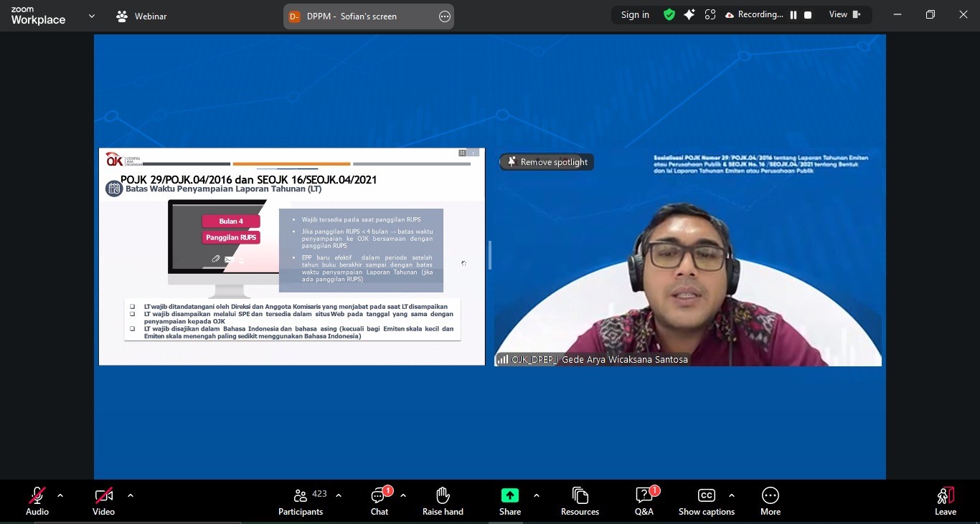Turn on camera with Video button
This screenshot has width=980, height=524.
pos(103,501)
